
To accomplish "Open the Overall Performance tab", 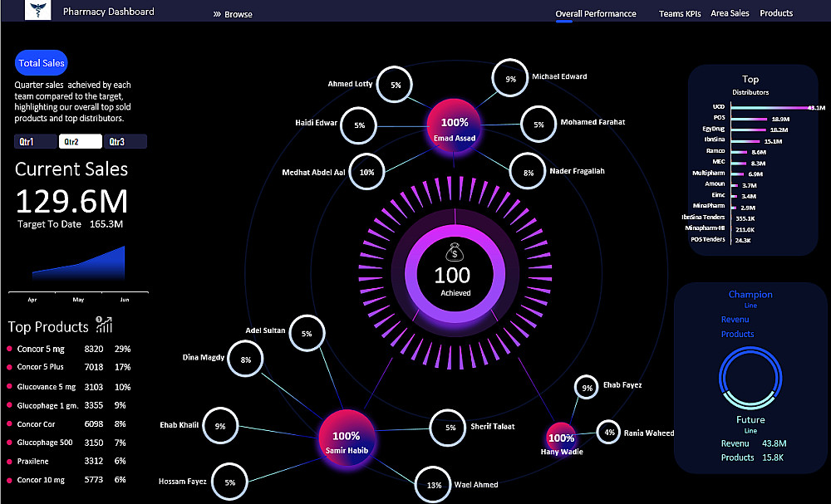I will 596,14.
